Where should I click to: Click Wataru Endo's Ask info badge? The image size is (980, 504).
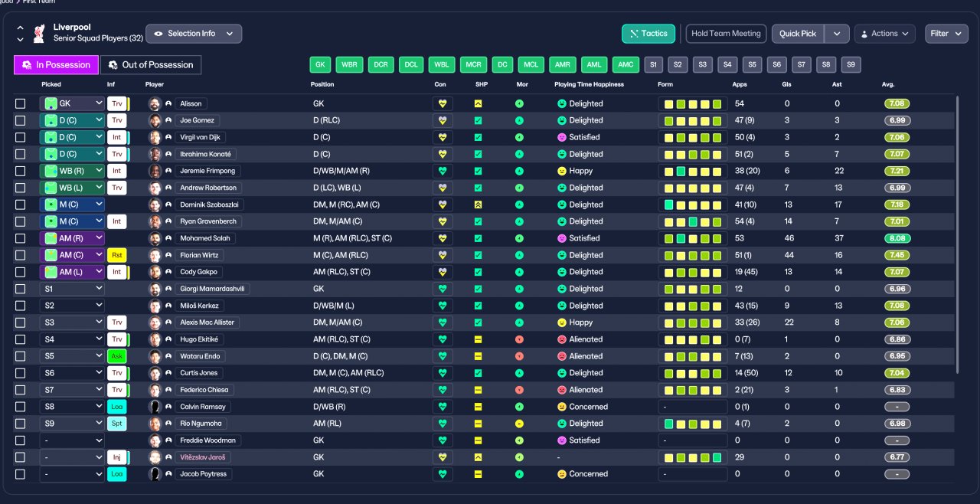pos(116,356)
